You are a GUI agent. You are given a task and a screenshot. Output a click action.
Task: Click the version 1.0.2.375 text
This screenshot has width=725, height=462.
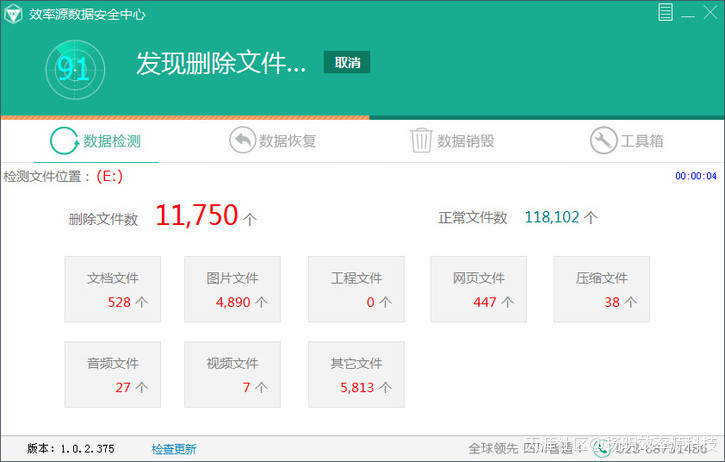pyautogui.click(x=70, y=448)
